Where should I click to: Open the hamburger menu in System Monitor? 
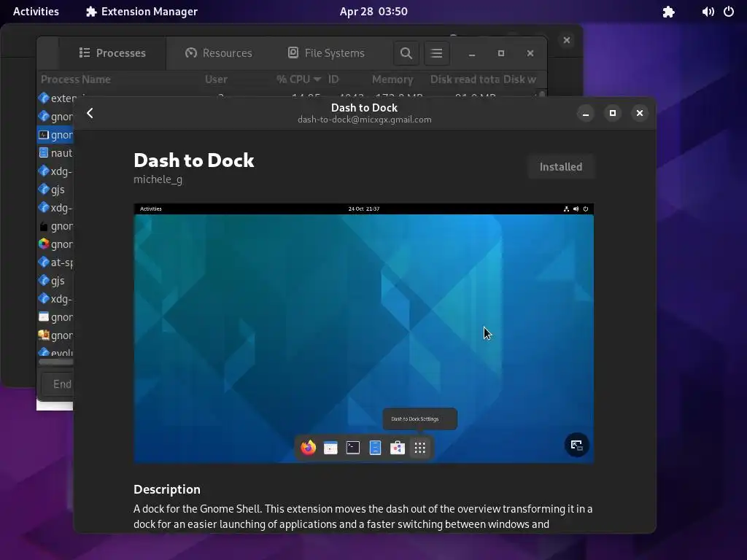(x=436, y=52)
